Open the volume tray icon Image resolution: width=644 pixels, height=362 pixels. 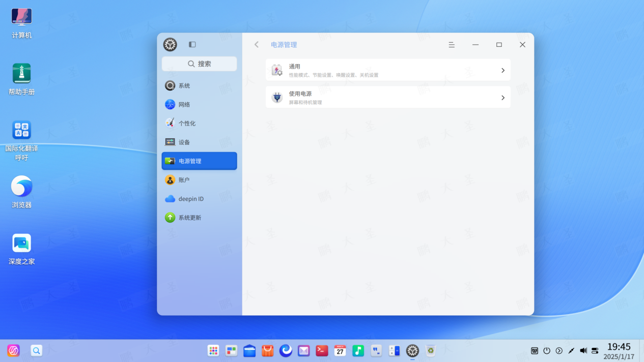pos(583,350)
